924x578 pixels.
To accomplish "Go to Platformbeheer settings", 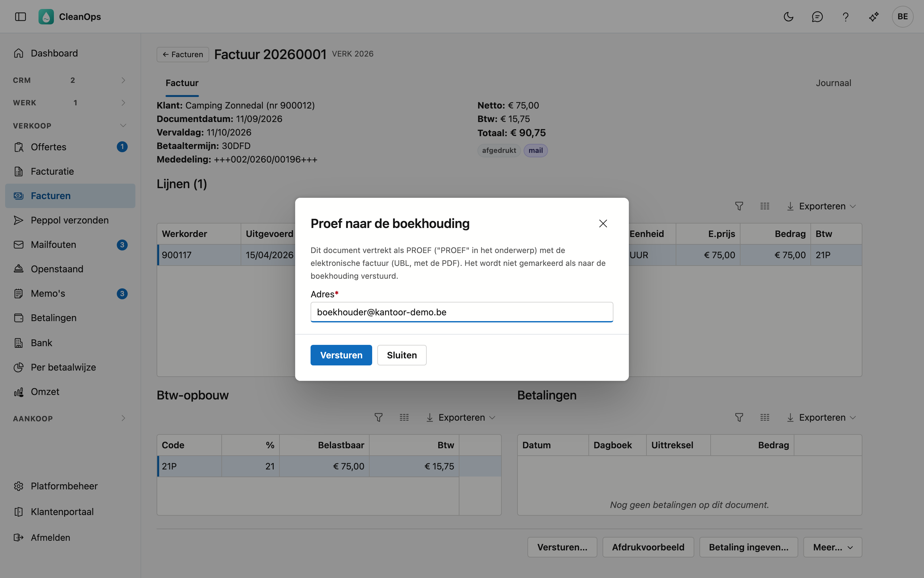I will (70, 486).
